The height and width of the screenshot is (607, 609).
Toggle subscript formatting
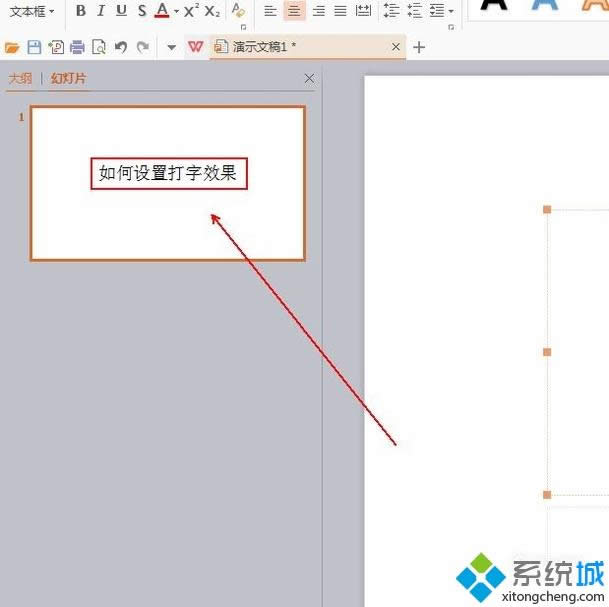212,11
